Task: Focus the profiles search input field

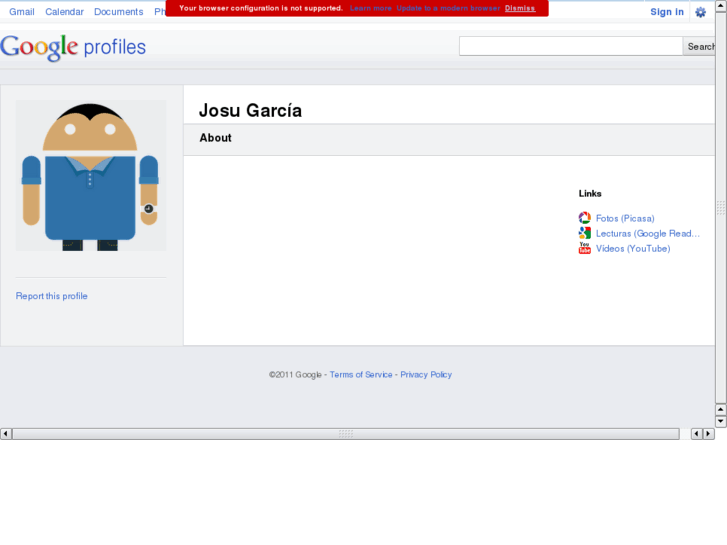Action: tap(571, 46)
